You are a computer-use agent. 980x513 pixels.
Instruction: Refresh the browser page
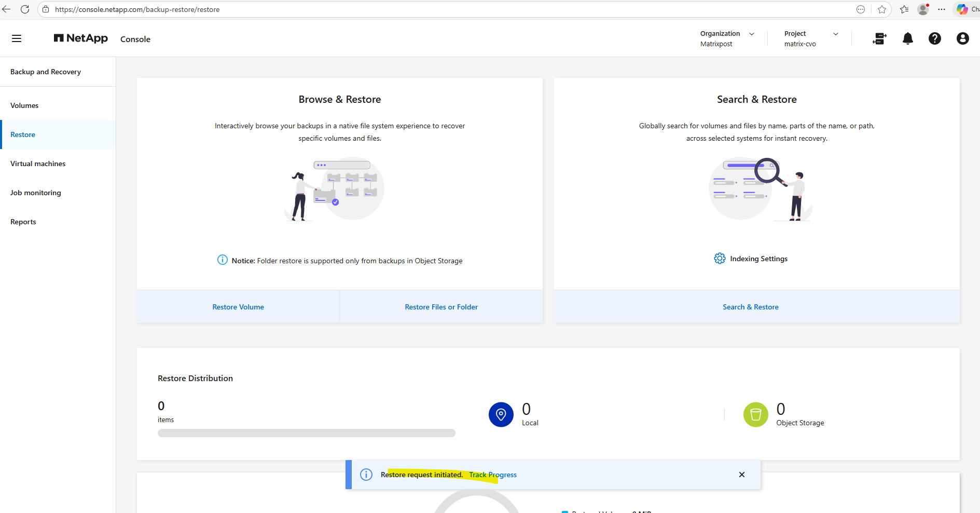click(x=24, y=9)
